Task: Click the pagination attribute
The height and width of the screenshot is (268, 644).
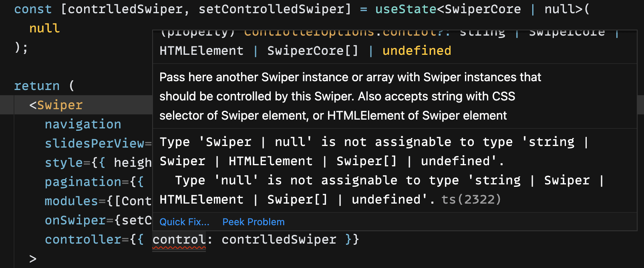Action: pos(83,182)
